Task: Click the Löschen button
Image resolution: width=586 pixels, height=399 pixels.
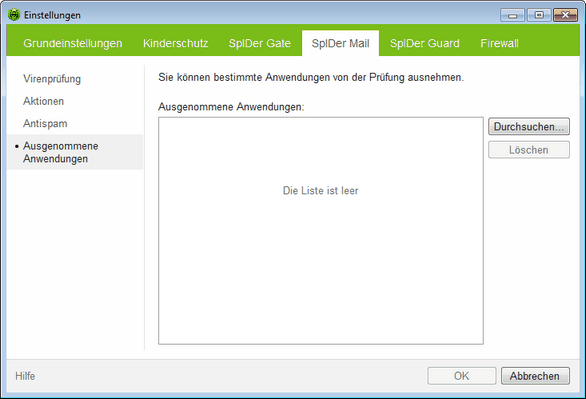Action: 529,150
